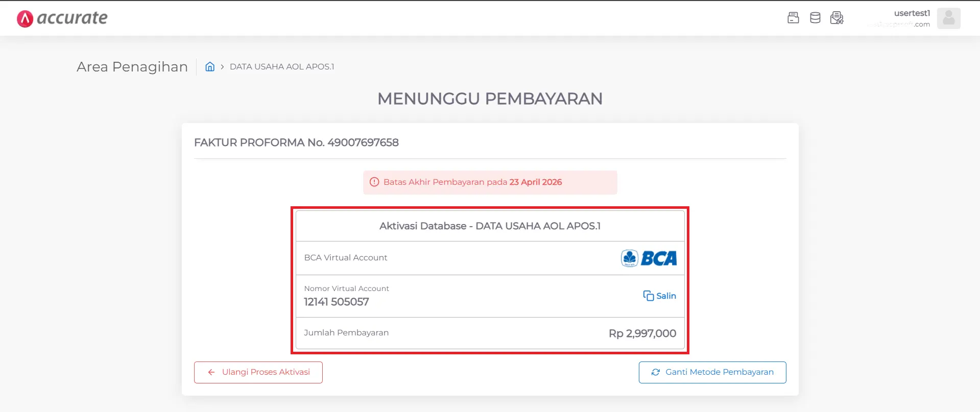Click the red alert icon in the deadline banner

[374, 182]
